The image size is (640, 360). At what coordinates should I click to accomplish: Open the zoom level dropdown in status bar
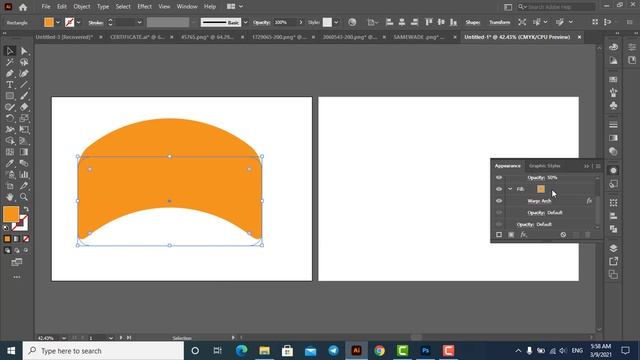tap(64, 338)
